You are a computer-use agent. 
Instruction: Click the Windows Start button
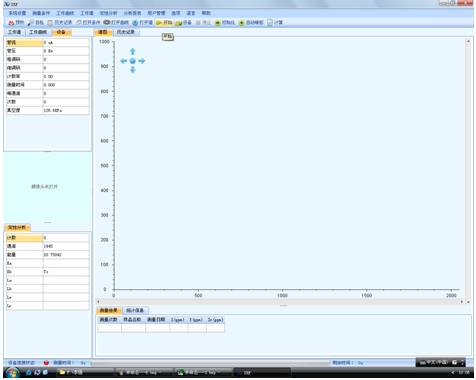click(x=12, y=373)
